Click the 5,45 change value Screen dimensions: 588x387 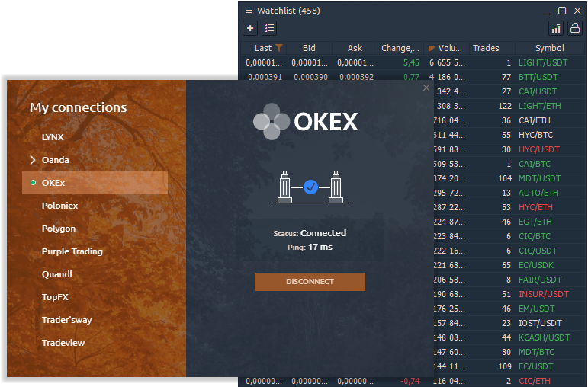[411, 62]
